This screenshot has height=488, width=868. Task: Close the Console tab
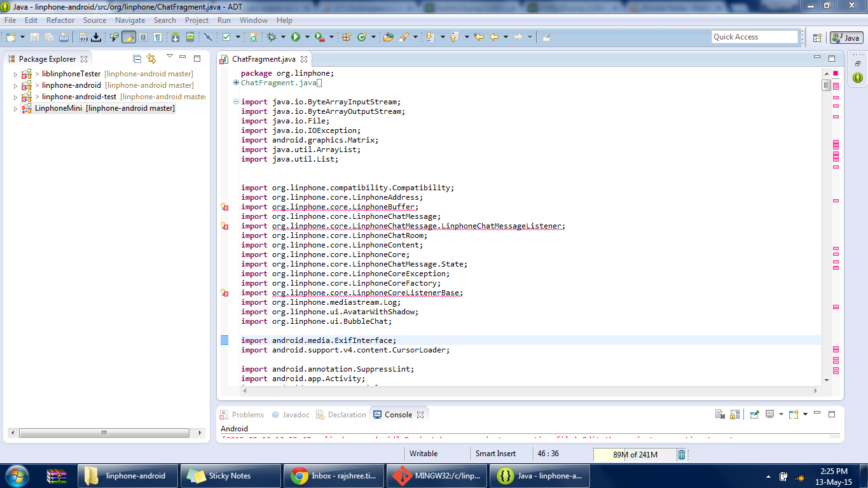[x=420, y=415]
